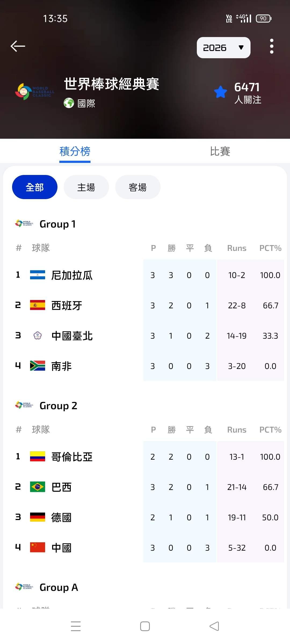The width and height of the screenshot is (290, 644).
Task: Tap the globe icon beside 國際
Action: tap(69, 103)
